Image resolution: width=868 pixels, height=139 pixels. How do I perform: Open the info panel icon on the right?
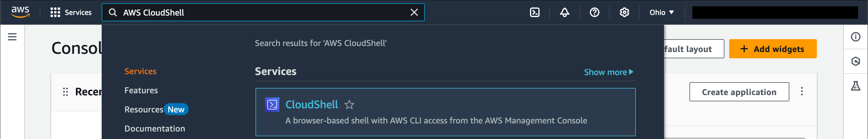[855, 37]
